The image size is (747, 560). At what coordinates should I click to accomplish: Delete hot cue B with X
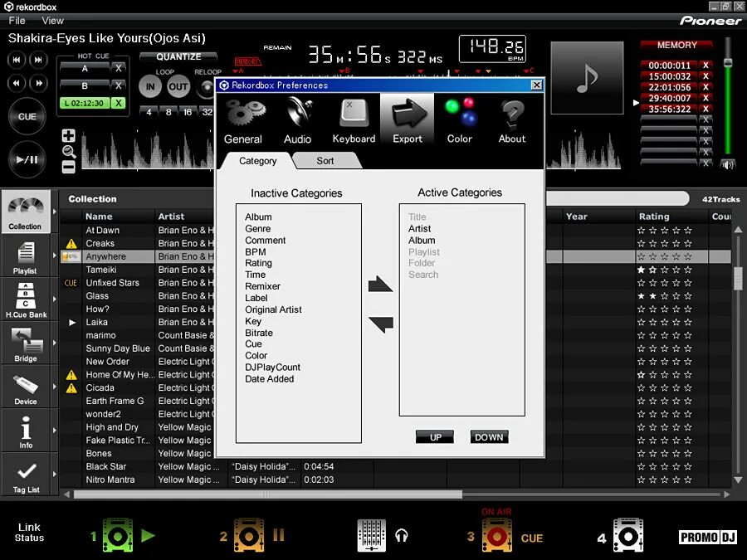click(x=118, y=85)
